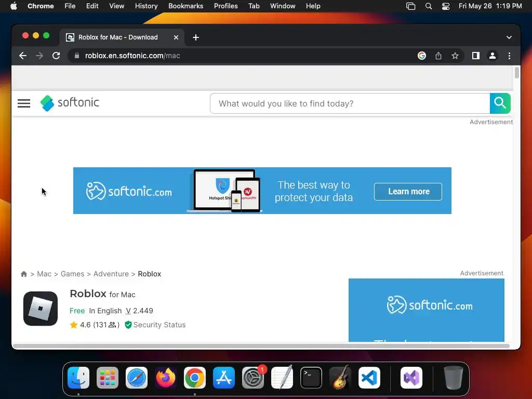
Task: Open System Settings from the Dock
Action: click(253, 378)
